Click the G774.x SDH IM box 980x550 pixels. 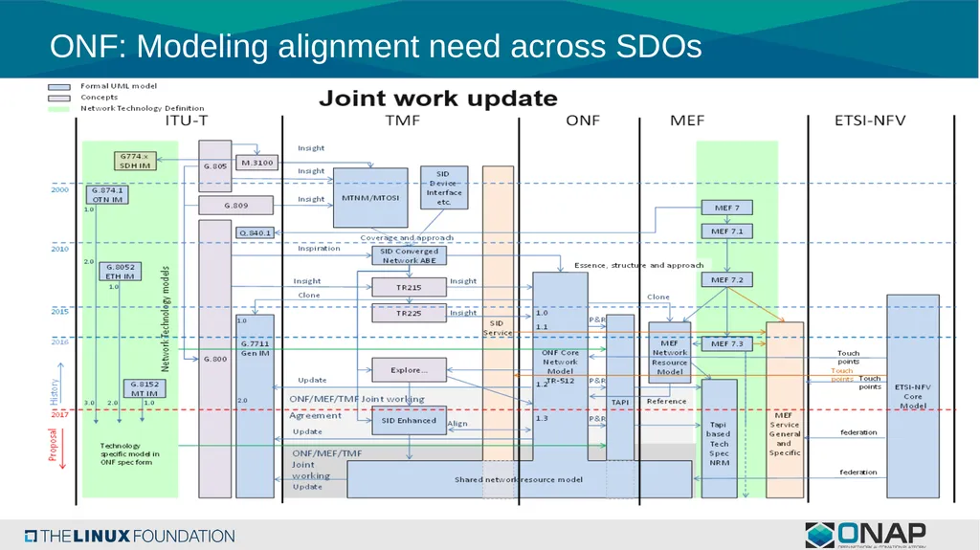coord(135,161)
